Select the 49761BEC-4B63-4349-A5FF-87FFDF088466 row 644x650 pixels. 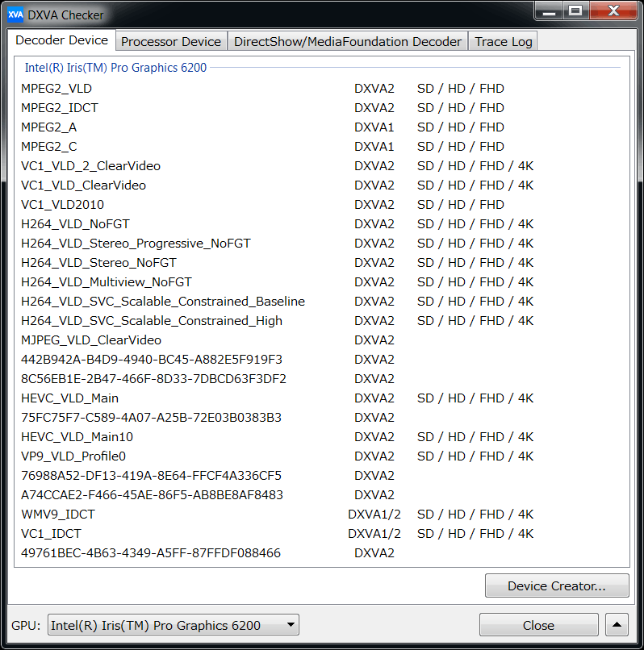(321, 552)
